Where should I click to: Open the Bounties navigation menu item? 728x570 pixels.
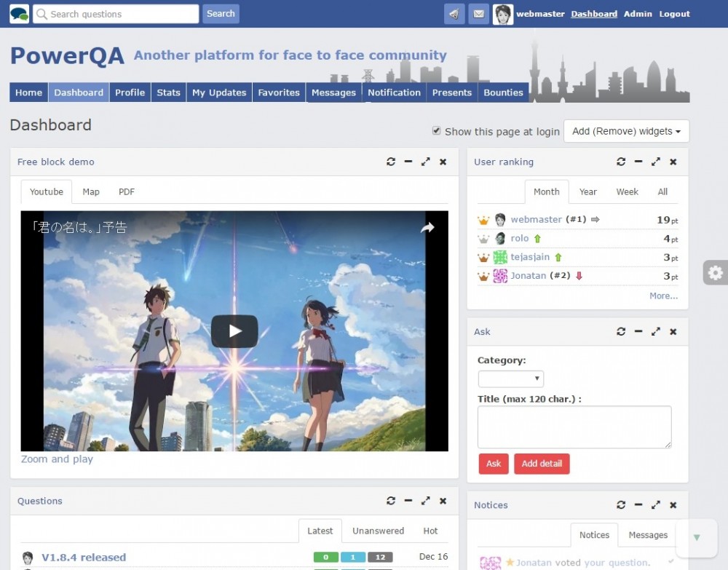pyautogui.click(x=503, y=92)
